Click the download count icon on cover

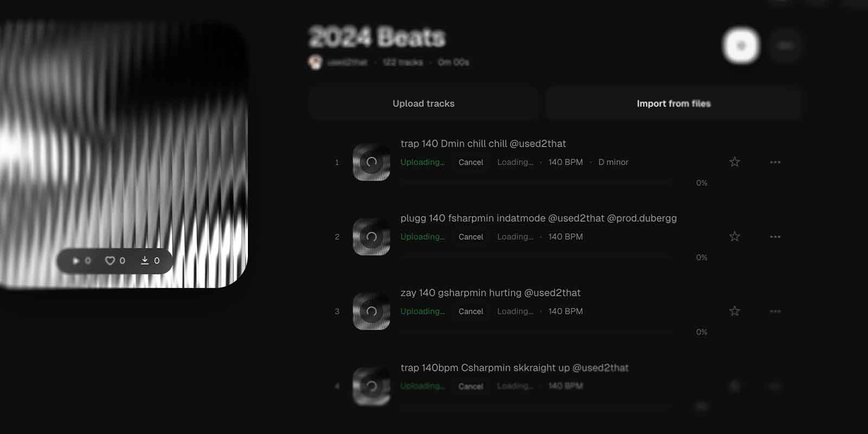(145, 260)
